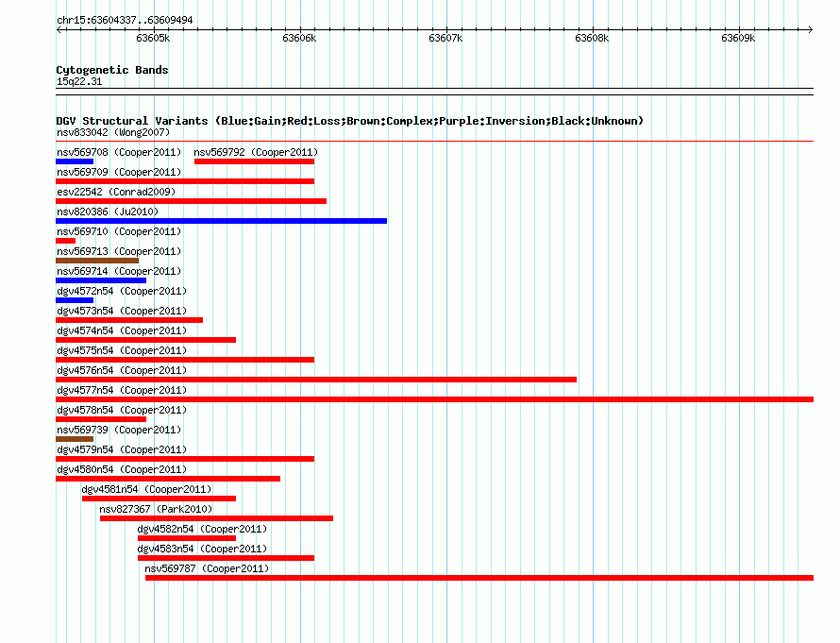Click the red bar of dgv4579n54
This screenshot has height=643, width=840.
click(185, 459)
